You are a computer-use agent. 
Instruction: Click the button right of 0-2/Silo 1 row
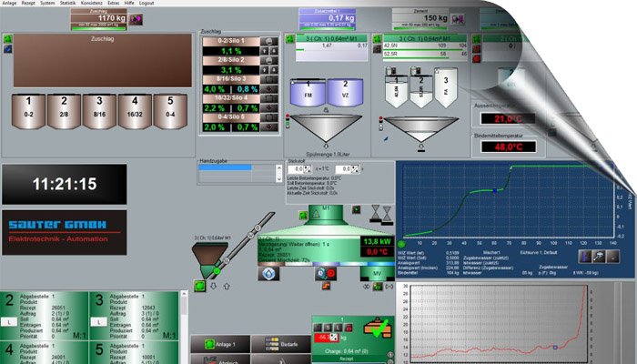pos(266,42)
